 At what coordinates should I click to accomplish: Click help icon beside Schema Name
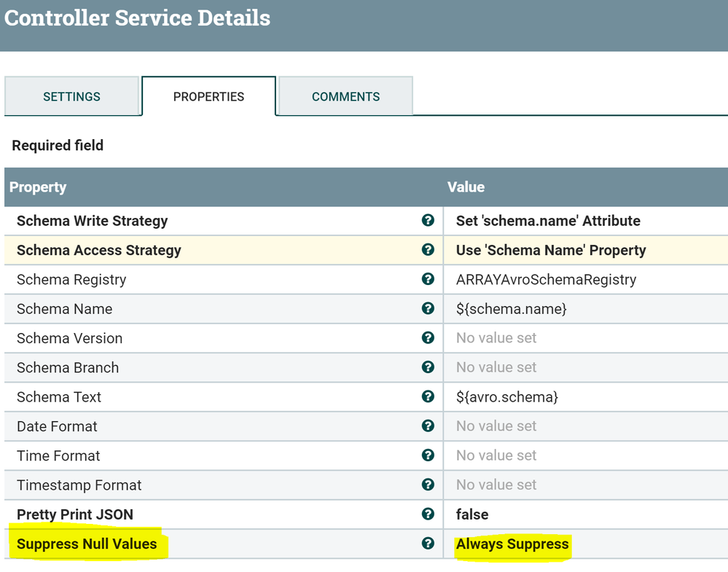(x=428, y=309)
